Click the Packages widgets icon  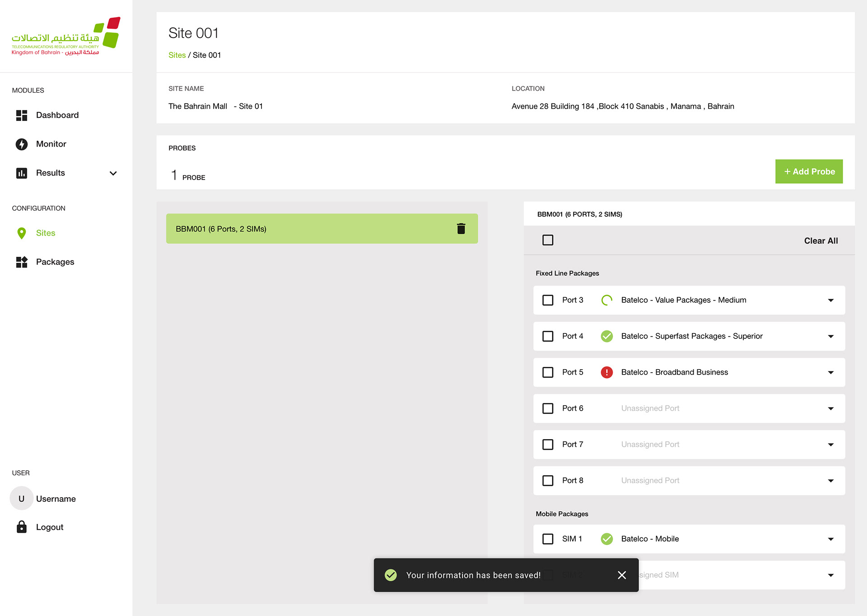[x=22, y=262]
